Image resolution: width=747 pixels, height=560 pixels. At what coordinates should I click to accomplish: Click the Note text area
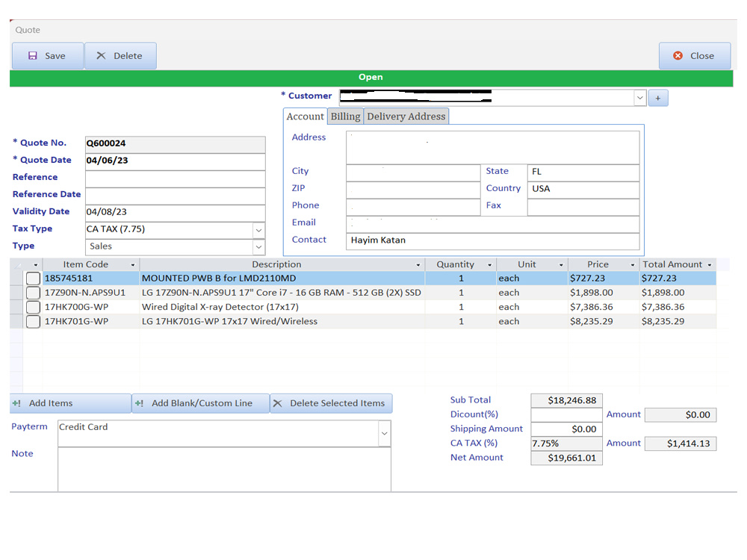click(224, 470)
